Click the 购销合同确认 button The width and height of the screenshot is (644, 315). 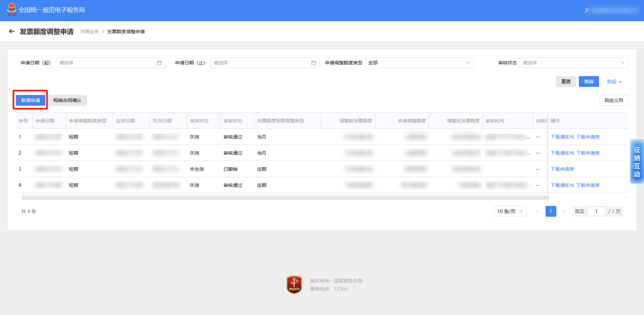pyautogui.click(x=68, y=100)
